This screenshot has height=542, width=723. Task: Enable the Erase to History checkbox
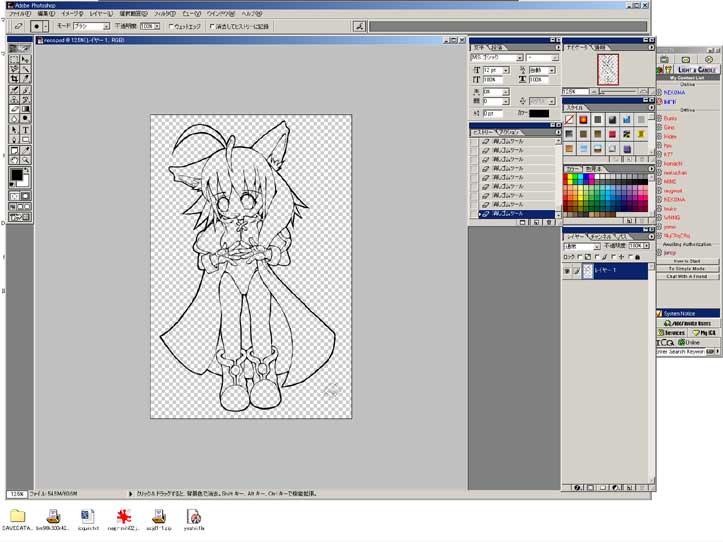pos(212,27)
